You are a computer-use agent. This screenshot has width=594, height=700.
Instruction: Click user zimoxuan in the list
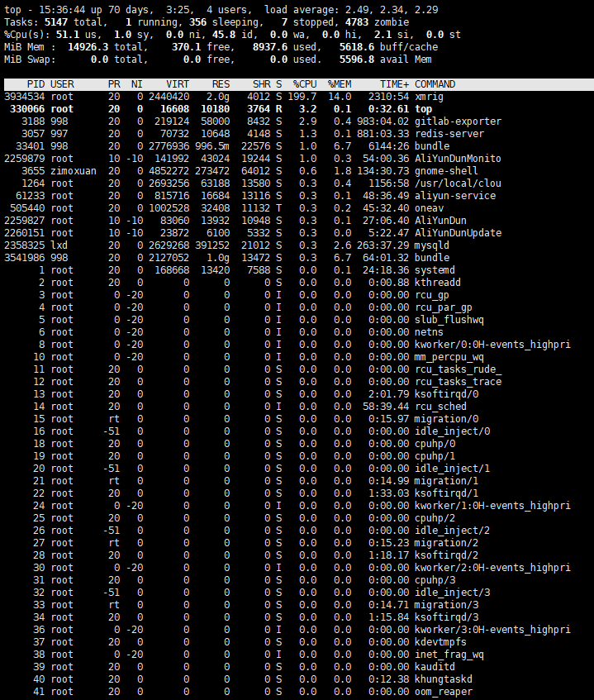coord(74,171)
